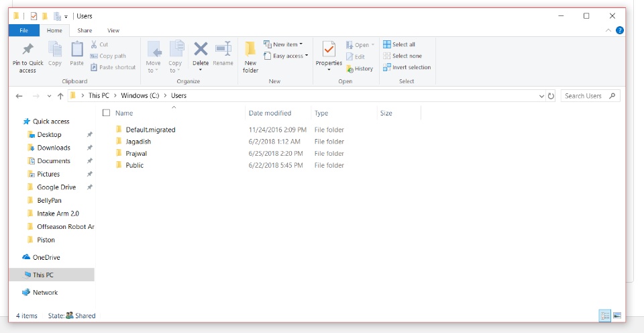
Task: Click the Properties checkmark icon
Action: [329, 49]
